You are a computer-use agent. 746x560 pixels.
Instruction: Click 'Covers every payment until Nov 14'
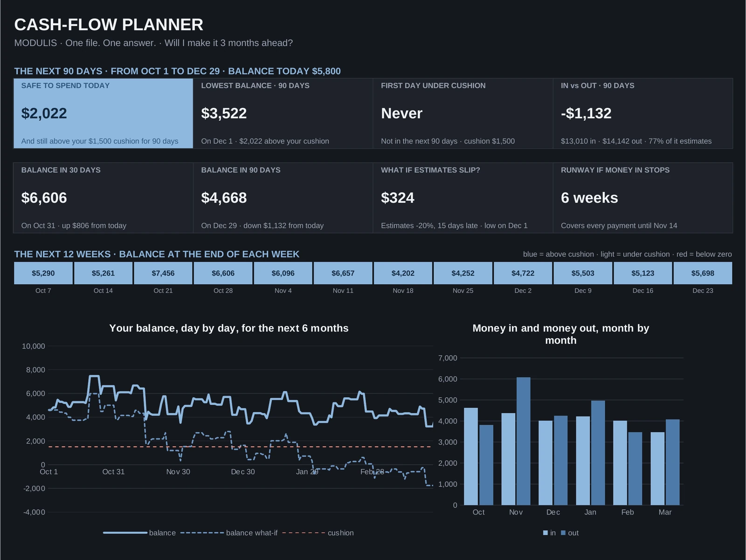tap(619, 226)
